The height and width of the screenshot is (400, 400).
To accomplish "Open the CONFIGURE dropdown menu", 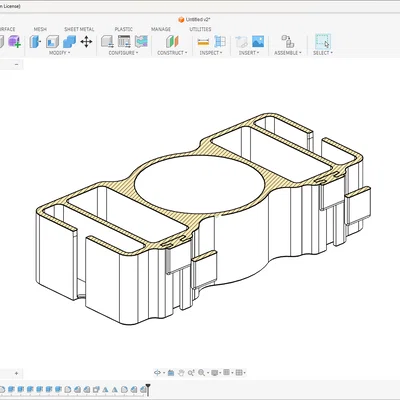I will [x=123, y=53].
